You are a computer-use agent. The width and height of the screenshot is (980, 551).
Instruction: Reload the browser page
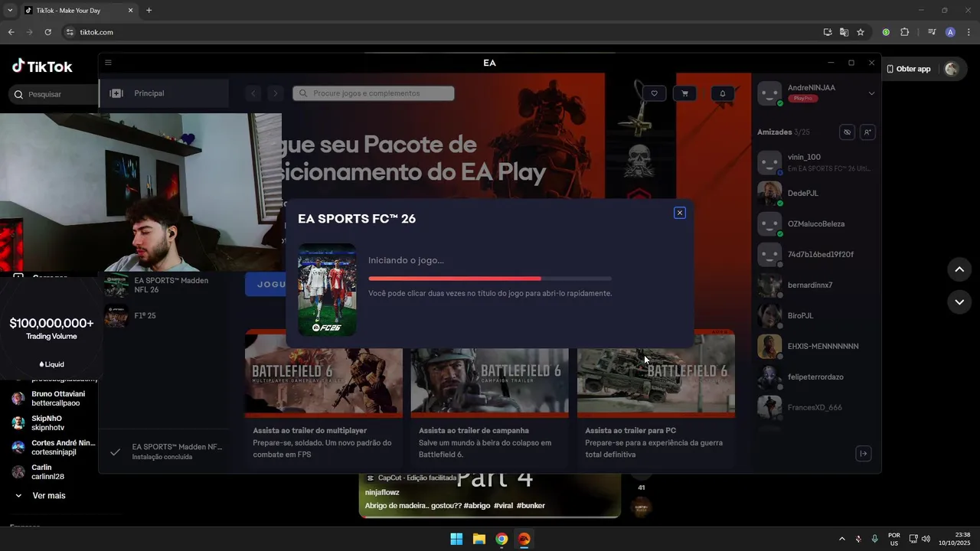click(47, 32)
